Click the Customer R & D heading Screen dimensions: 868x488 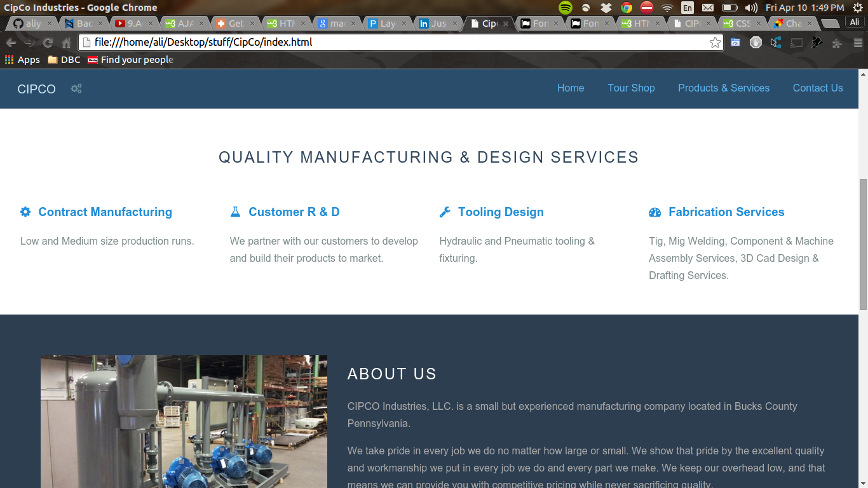click(x=294, y=212)
